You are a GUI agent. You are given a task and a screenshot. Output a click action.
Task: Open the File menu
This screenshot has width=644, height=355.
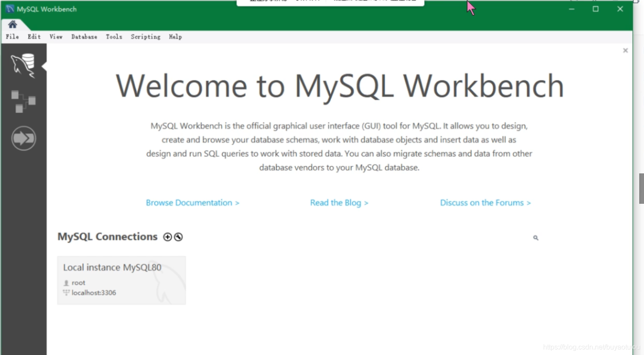[12, 37]
